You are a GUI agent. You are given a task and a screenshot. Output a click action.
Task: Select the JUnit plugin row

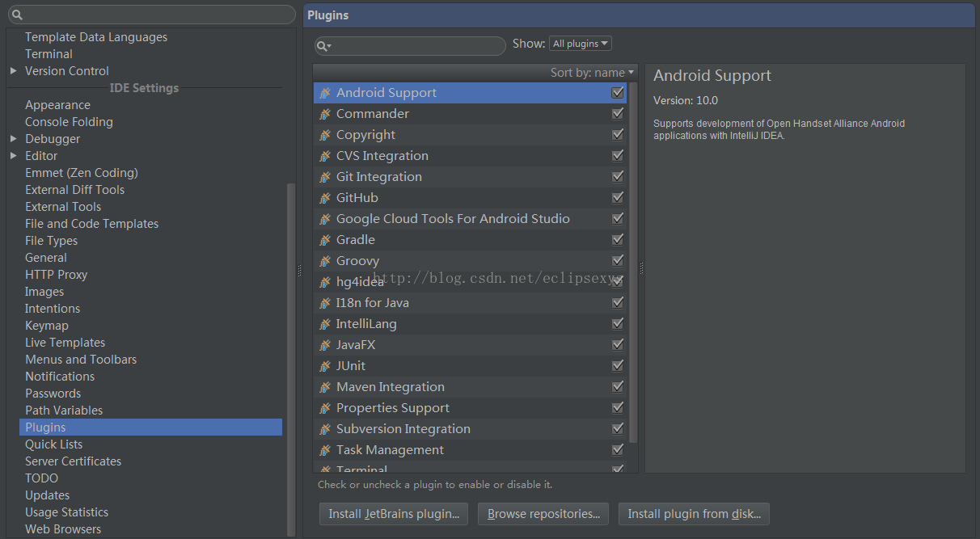click(x=471, y=366)
